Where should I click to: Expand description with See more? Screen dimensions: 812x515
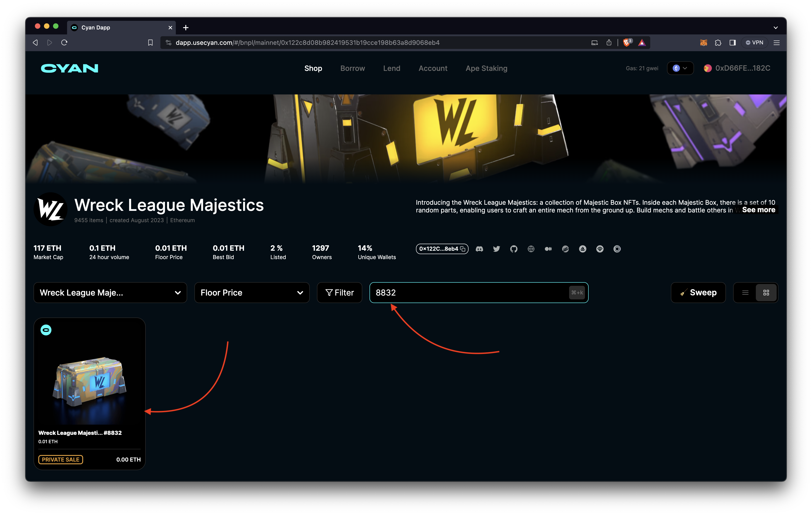758,210
